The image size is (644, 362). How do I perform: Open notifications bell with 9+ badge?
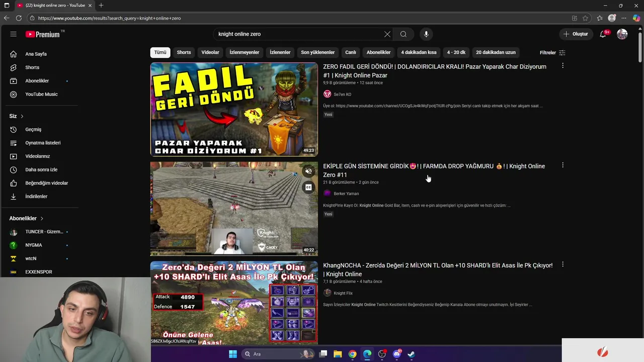point(603,34)
